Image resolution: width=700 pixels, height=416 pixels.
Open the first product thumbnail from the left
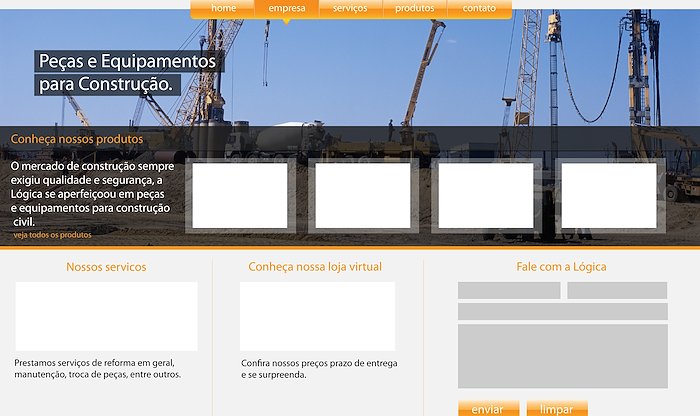[240, 196]
